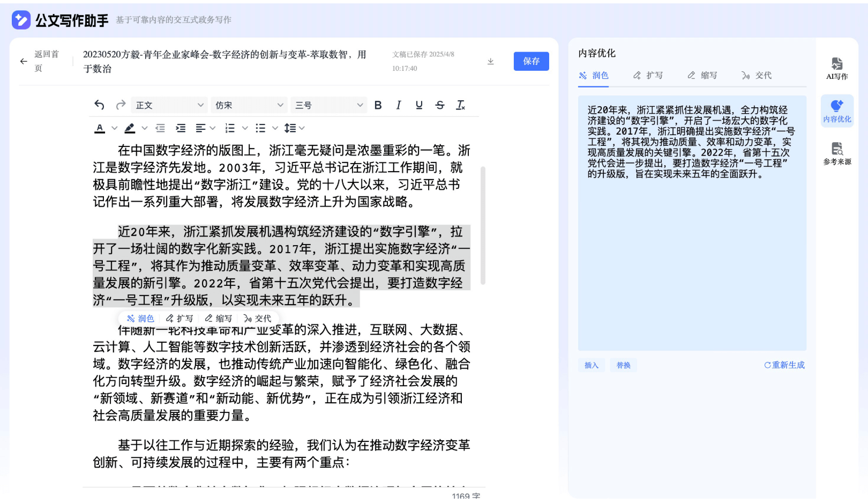The width and height of the screenshot is (868, 502).
Task: Click 润色 in the floating selection toolbar
Action: click(140, 319)
